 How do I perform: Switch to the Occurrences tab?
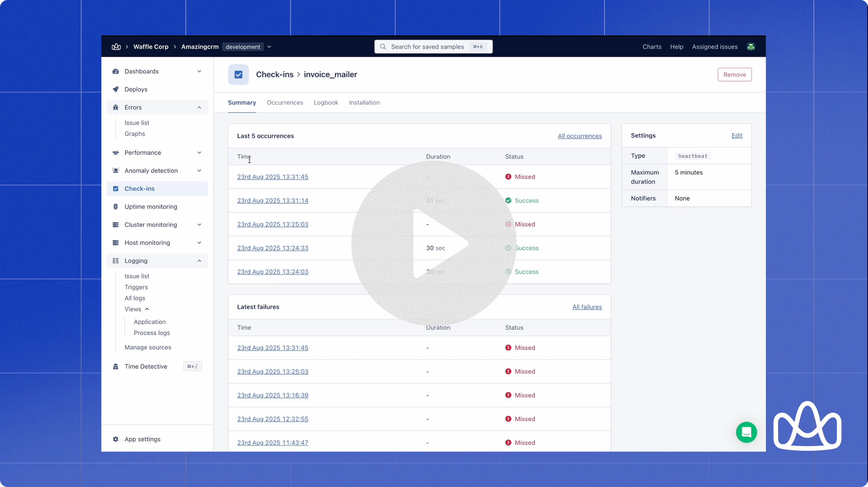(x=285, y=103)
